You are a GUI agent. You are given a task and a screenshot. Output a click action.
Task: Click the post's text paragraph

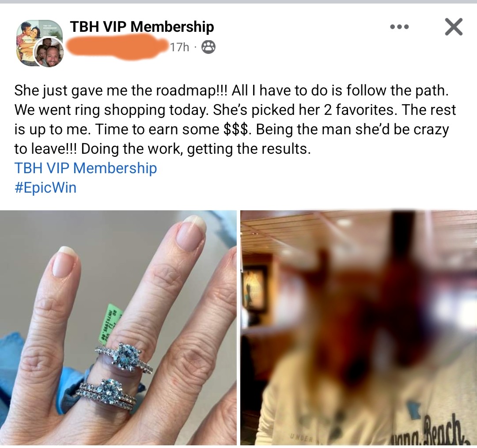(235, 120)
